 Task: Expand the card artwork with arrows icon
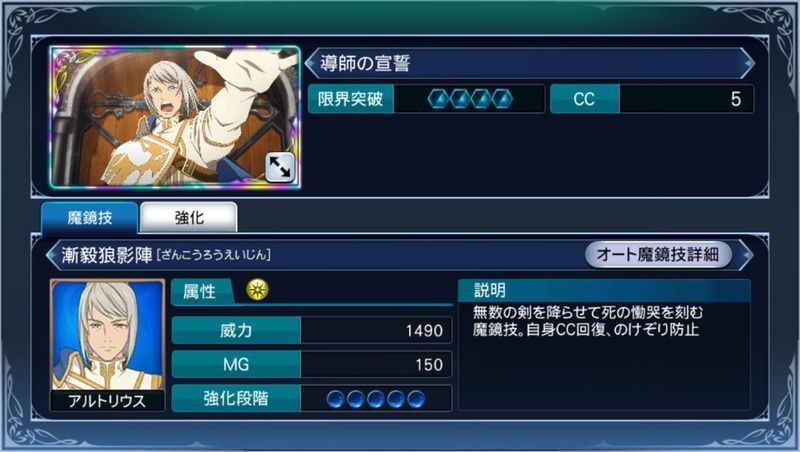[x=280, y=167]
